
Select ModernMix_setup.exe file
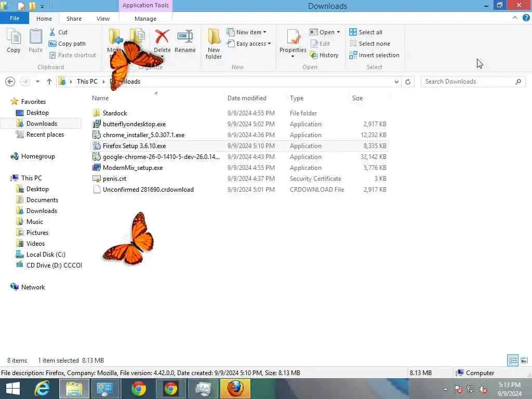click(x=240, y=168)
